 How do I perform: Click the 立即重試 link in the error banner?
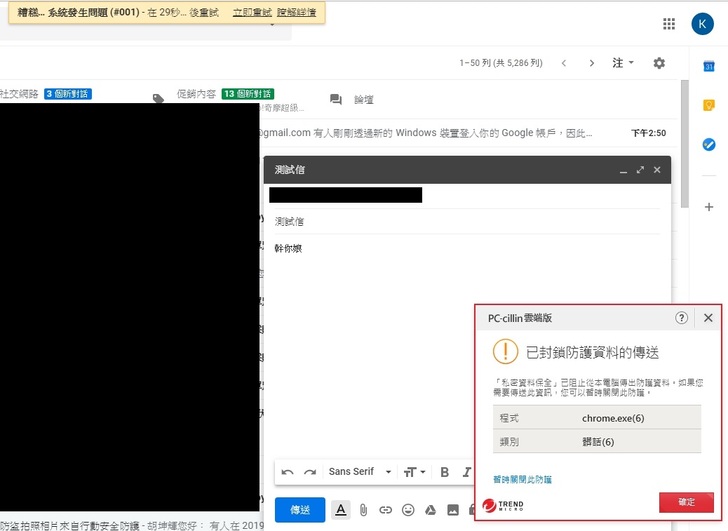point(250,13)
